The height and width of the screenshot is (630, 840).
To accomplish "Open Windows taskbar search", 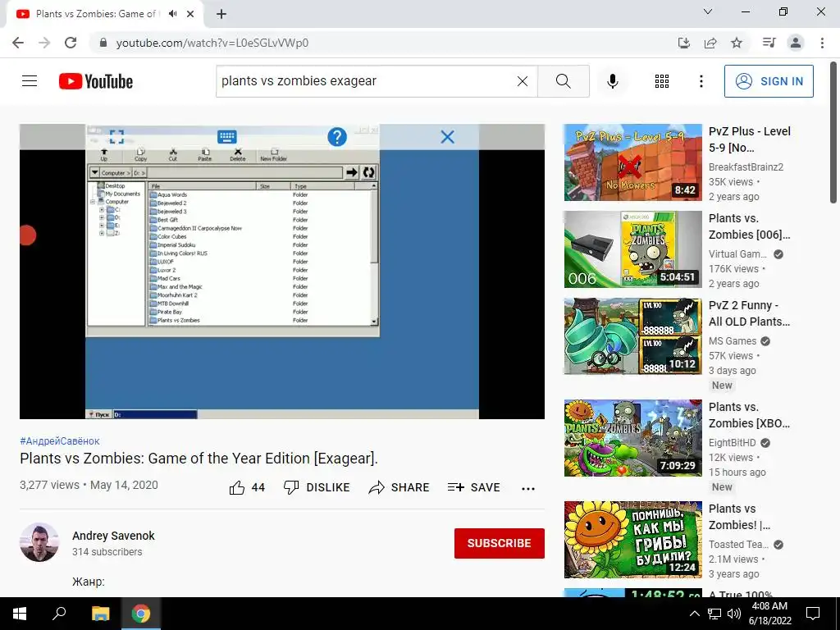I will (59, 614).
